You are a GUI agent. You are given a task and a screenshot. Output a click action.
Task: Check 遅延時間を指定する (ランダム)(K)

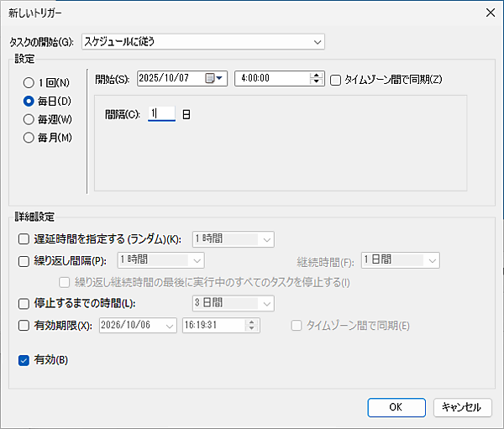[24, 239]
